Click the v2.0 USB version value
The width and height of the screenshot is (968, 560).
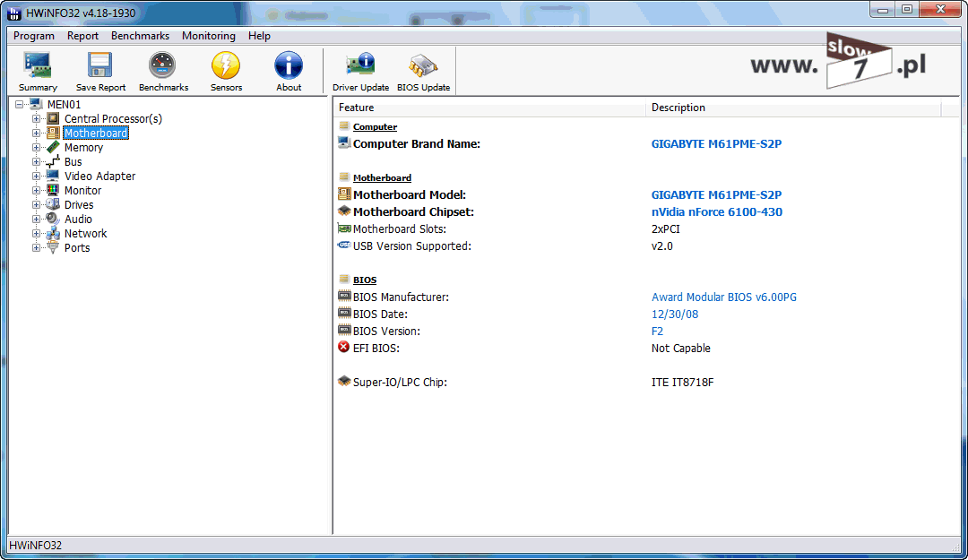[x=661, y=246]
